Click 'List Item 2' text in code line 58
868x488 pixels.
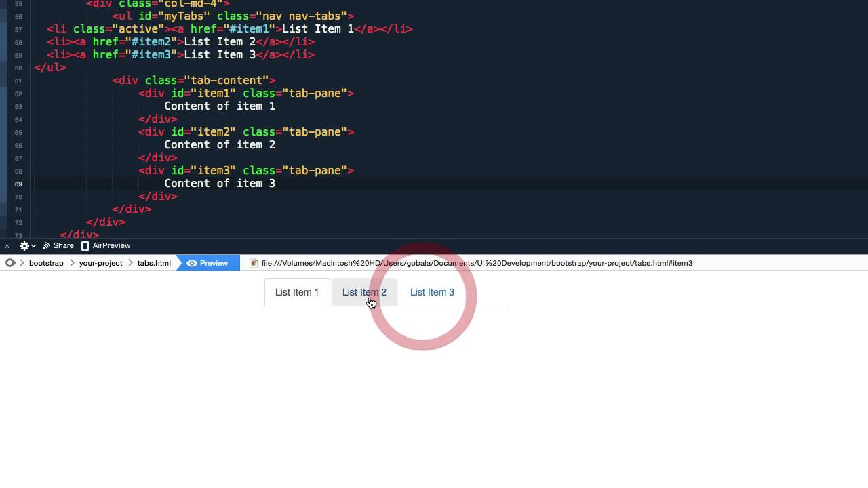pyautogui.click(x=220, y=41)
